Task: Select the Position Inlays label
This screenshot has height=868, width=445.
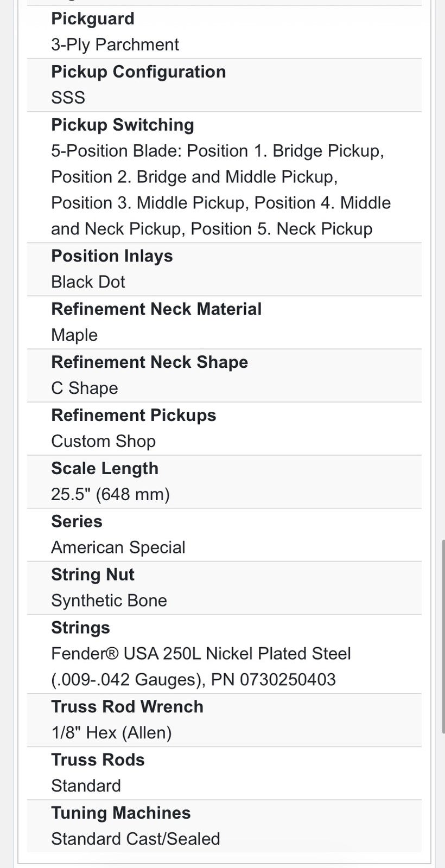Action: pyautogui.click(x=112, y=256)
